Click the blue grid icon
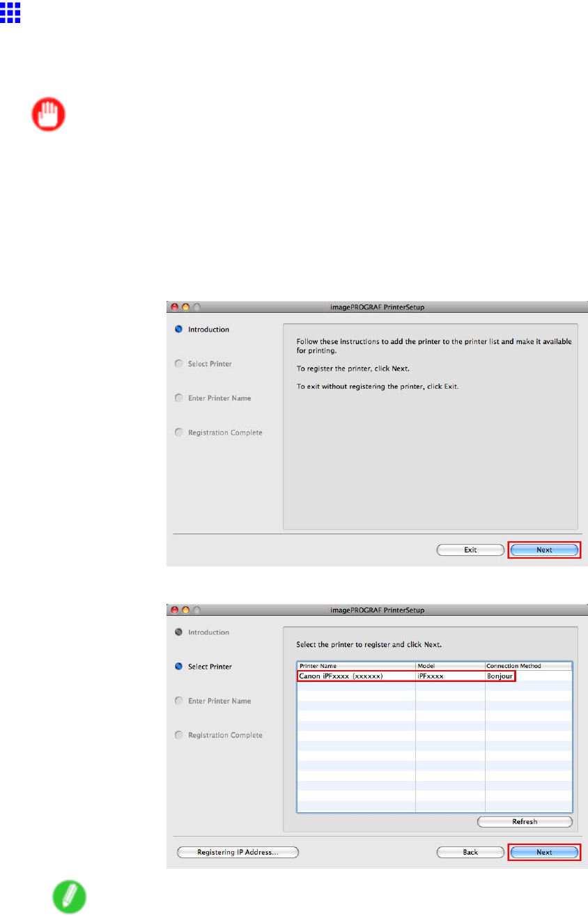 click(x=10, y=12)
